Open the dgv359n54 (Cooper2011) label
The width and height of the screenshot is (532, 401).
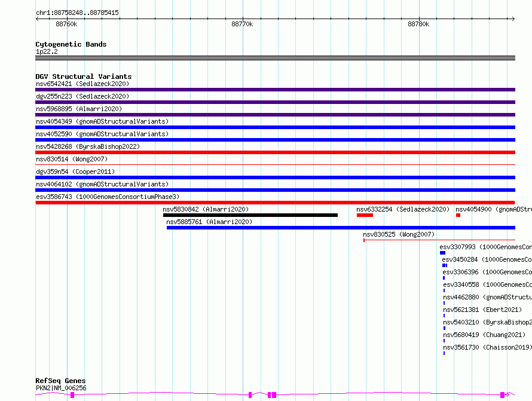pos(75,172)
